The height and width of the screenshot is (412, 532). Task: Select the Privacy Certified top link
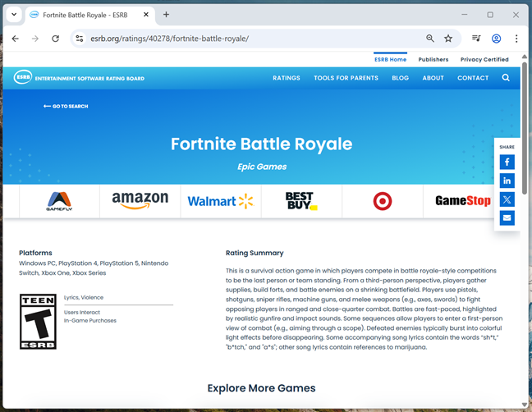pyautogui.click(x=484, y=60)
